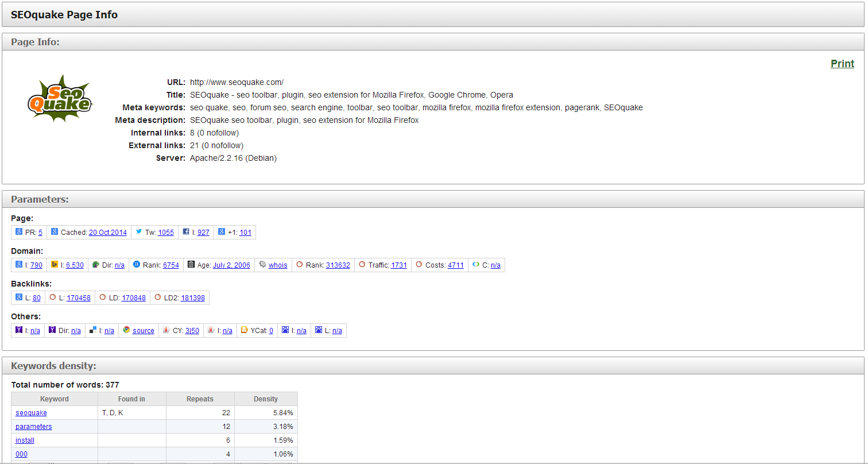Click the Baidu paw icon beside L: n/a
The image size is (868, 464).
319,330
